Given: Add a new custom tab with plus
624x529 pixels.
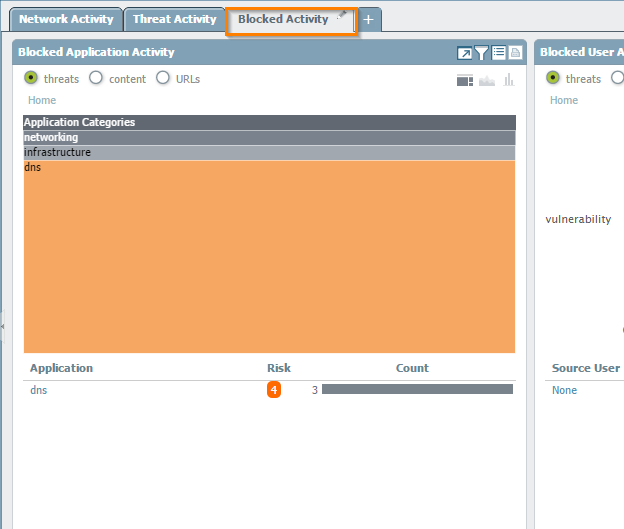Looking at the screenshot, I should coord(369,19).
